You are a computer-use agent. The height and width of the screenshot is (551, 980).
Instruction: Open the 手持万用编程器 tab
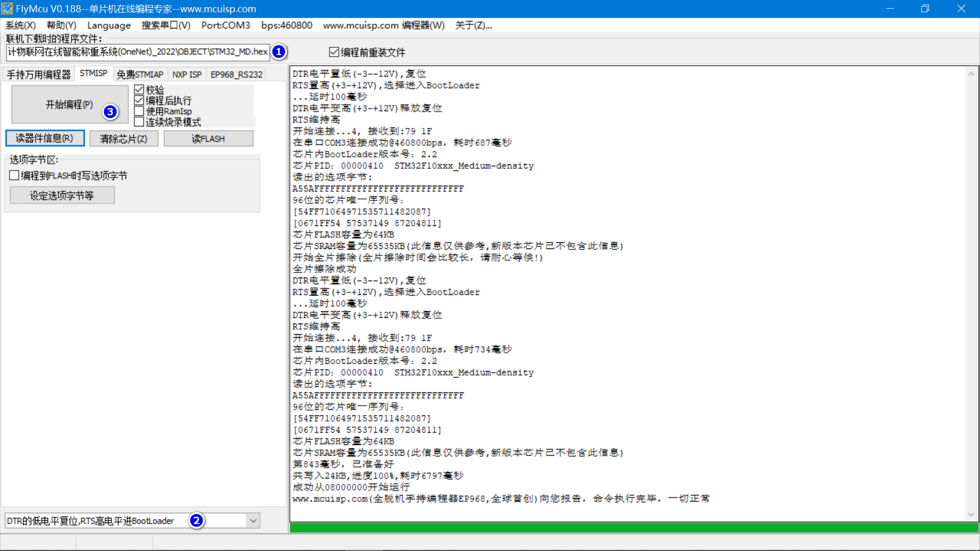[38, 74]
